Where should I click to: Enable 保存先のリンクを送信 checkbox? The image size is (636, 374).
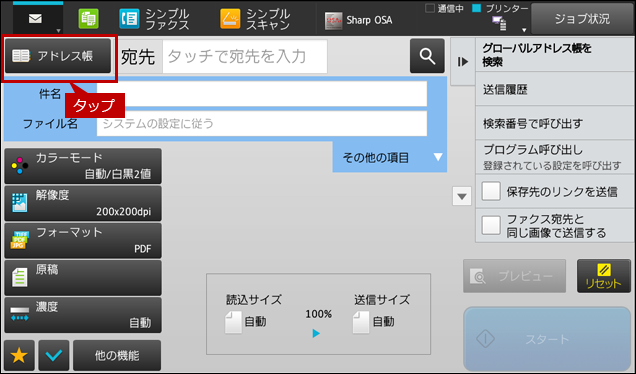point(491,191)
